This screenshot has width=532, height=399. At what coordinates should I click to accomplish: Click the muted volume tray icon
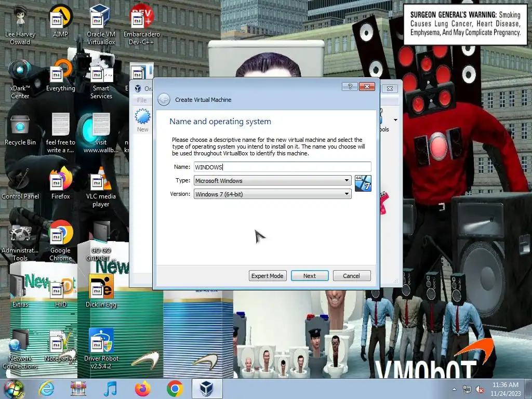click(480, 389)
